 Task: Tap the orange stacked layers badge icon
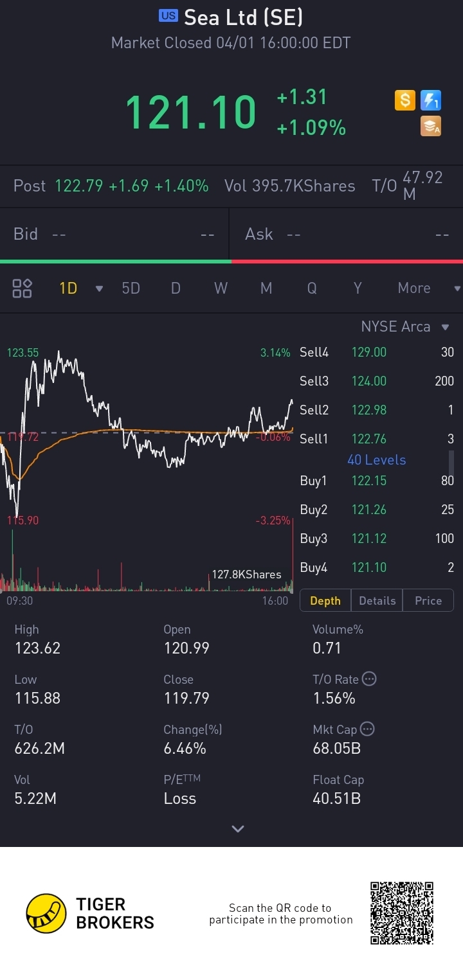click(431, 126)
